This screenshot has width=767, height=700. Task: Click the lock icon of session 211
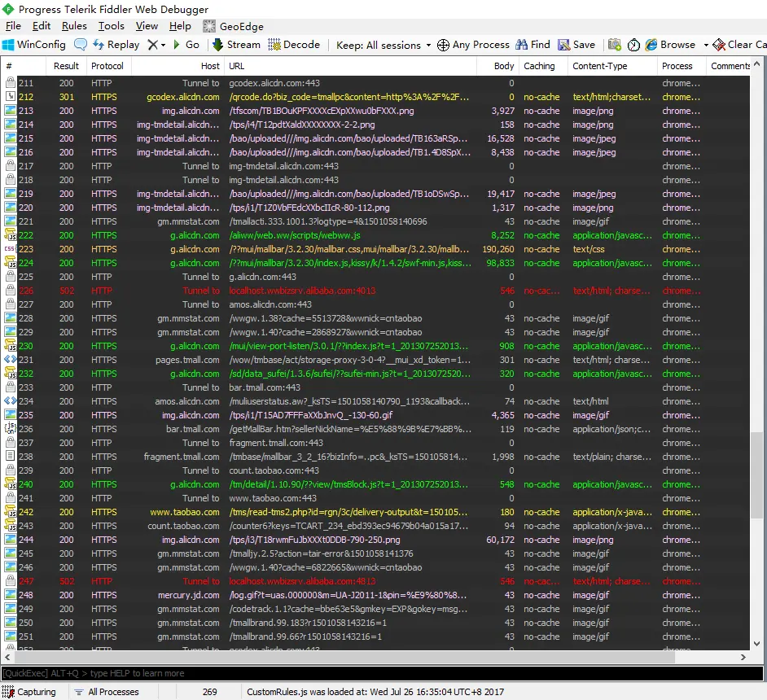(10, 82)
